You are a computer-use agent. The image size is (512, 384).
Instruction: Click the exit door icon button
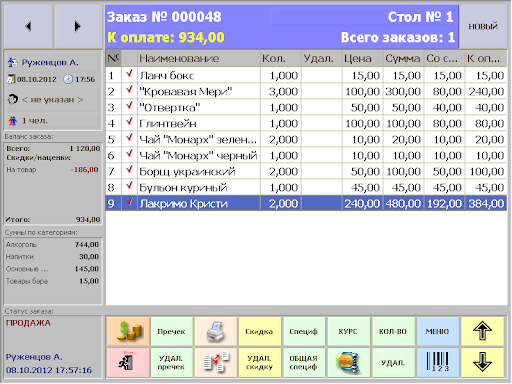(x=128, y=363)
